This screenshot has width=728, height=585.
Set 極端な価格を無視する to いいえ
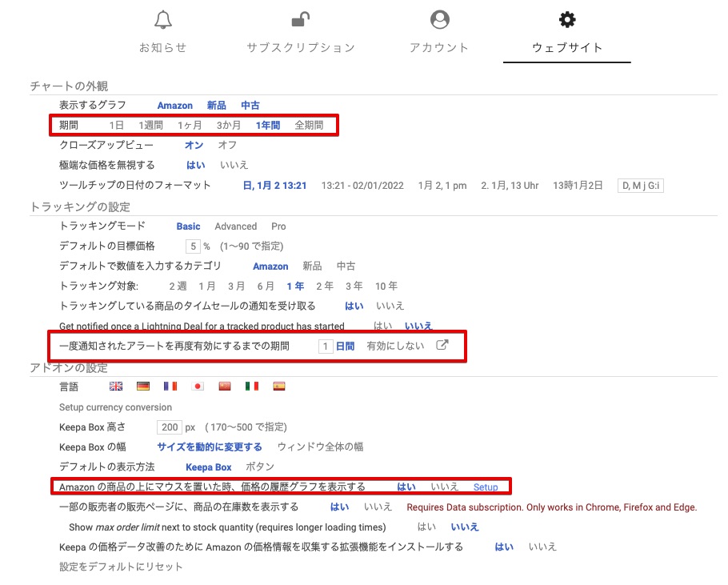pyautogui.click(x=234, y=165)
